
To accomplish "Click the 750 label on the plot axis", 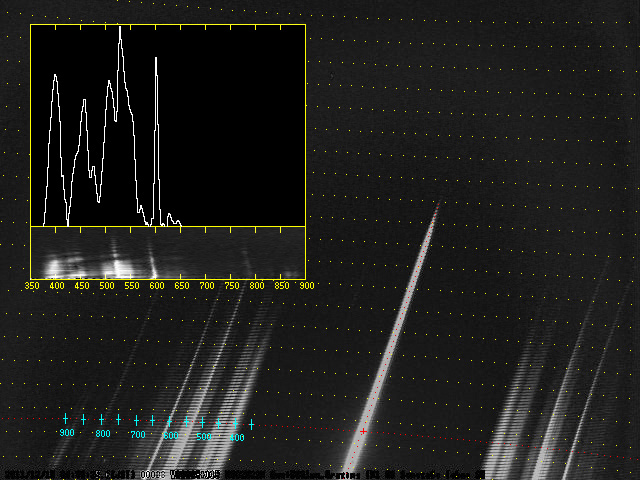I will [232, 286].
